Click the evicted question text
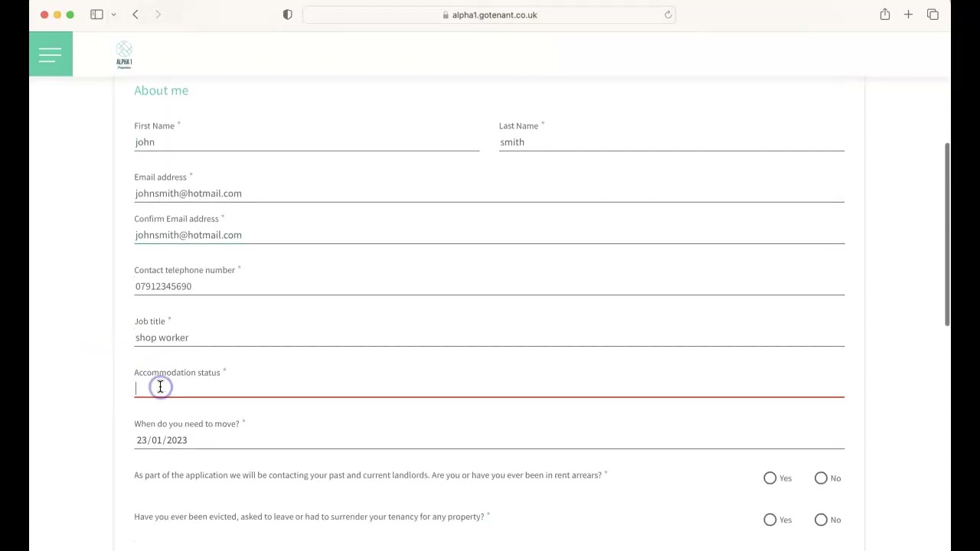 tap(309, 517)
